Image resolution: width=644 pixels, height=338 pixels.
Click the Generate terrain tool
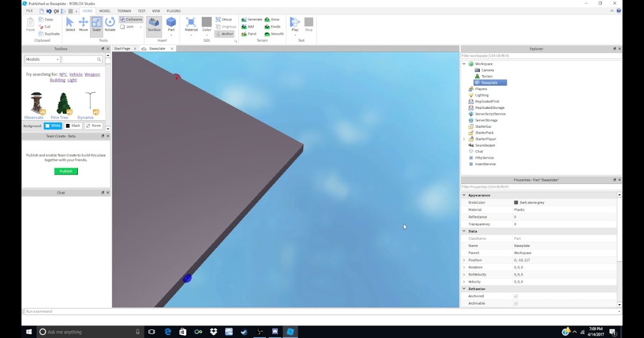251,19
